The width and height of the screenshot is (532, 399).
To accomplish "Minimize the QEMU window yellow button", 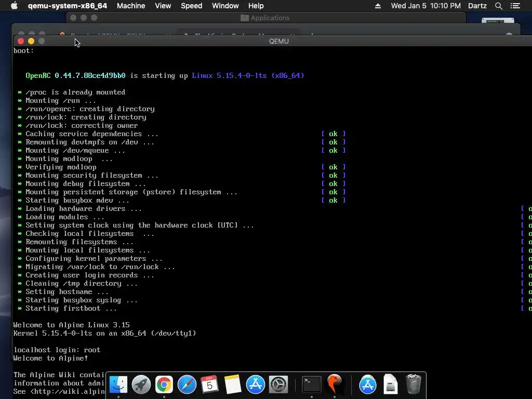I will (x=31, y=41).
